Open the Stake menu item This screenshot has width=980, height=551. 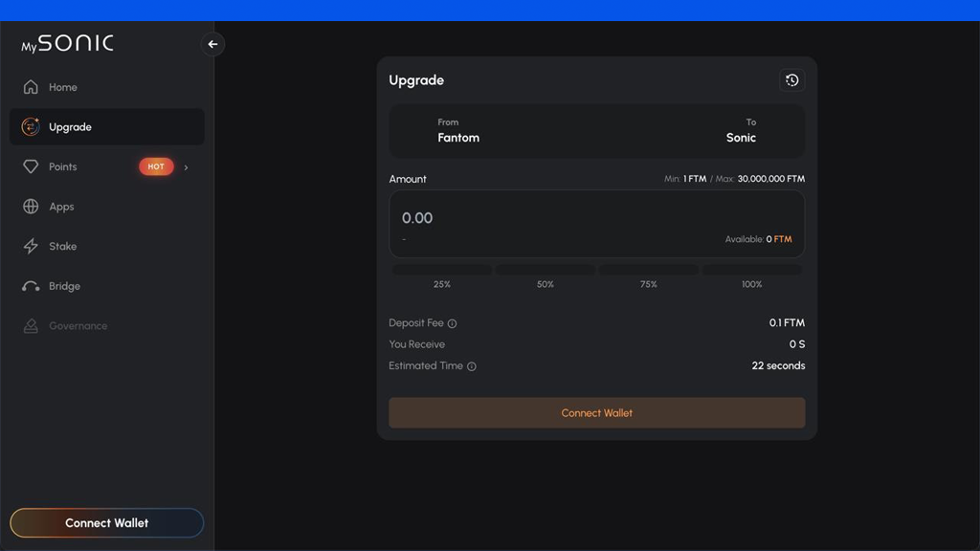[107, 246]
